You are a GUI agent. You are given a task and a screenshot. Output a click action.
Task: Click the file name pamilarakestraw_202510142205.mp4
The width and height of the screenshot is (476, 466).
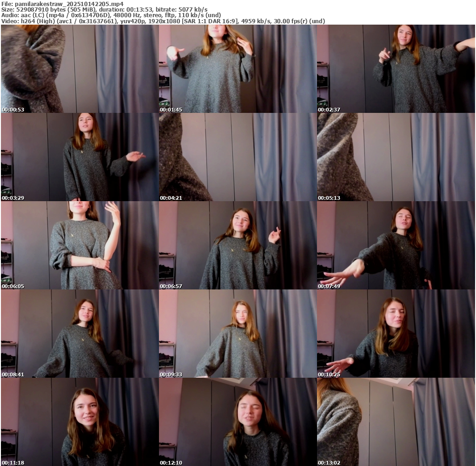69,4
